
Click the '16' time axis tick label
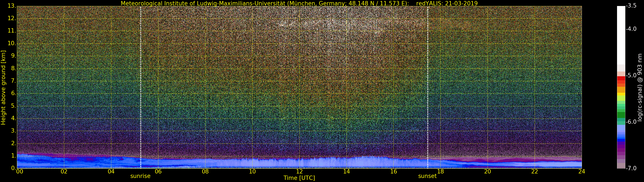tap(394, 171)
